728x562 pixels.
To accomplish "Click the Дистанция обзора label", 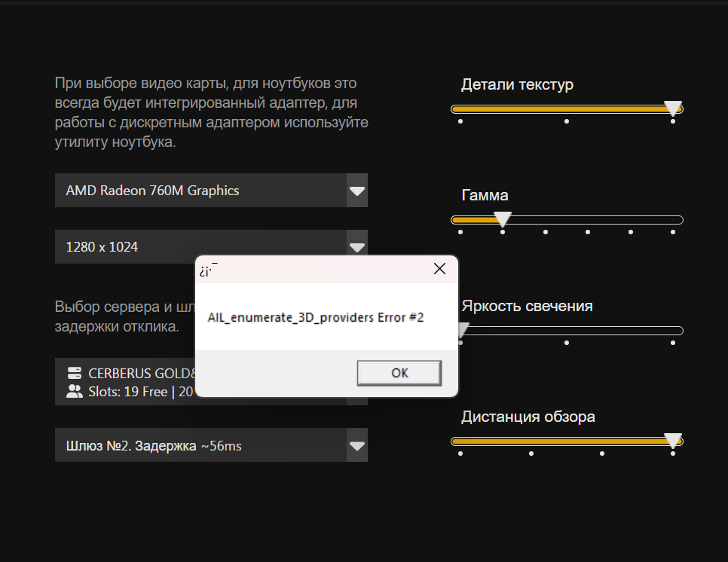I will pyautogui.click(x=528, y=417).
